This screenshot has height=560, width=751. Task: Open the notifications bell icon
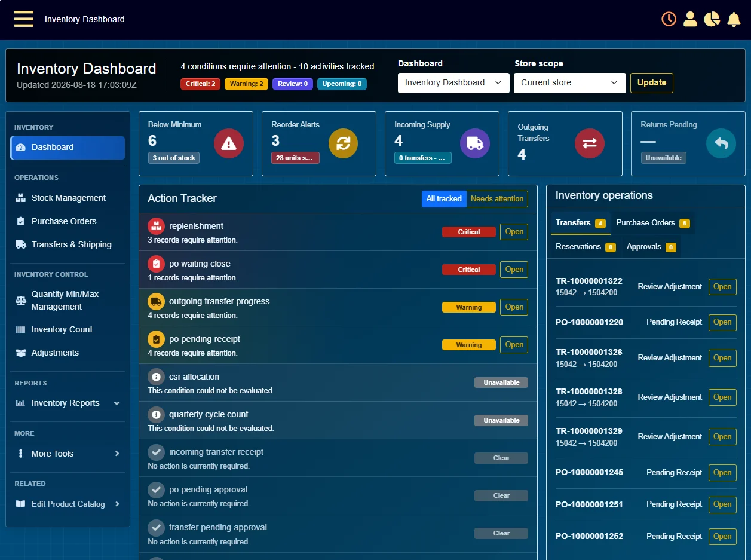click(734, 19)
